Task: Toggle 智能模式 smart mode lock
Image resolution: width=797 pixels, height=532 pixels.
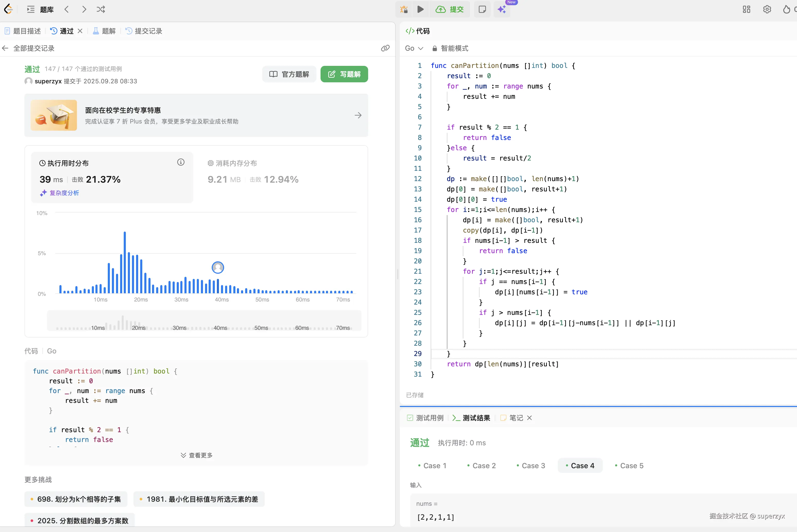Action: point(450,48)
